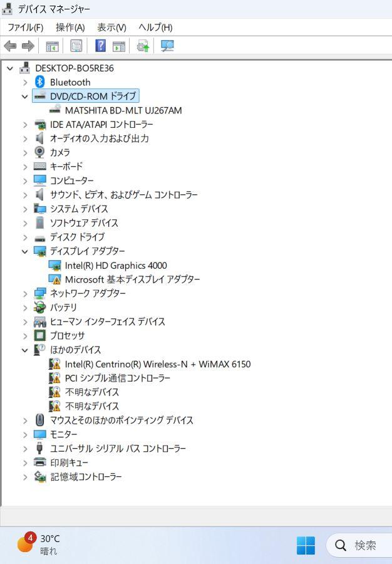Expand the プロセッサ category
The width and height of the screenshot is (392, 564).
click(25, 336)
